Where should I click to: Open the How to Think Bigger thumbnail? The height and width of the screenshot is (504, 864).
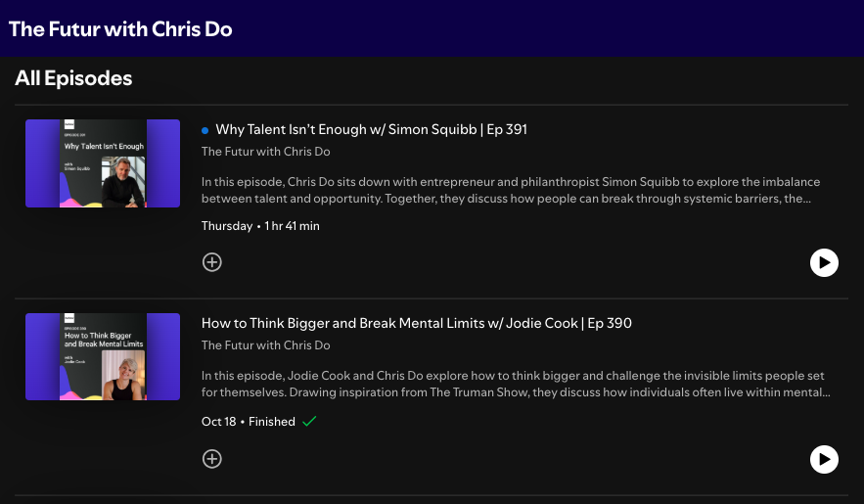tap(103, 357)
